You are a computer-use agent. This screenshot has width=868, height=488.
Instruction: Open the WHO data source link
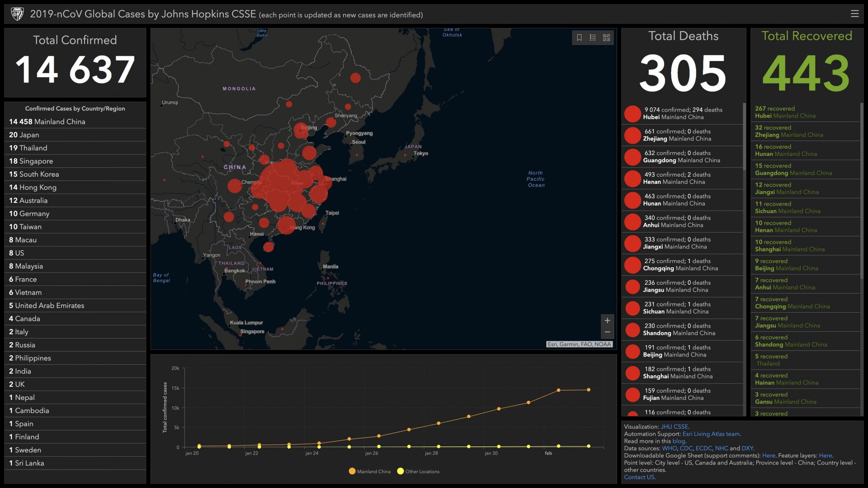[670, 448]
